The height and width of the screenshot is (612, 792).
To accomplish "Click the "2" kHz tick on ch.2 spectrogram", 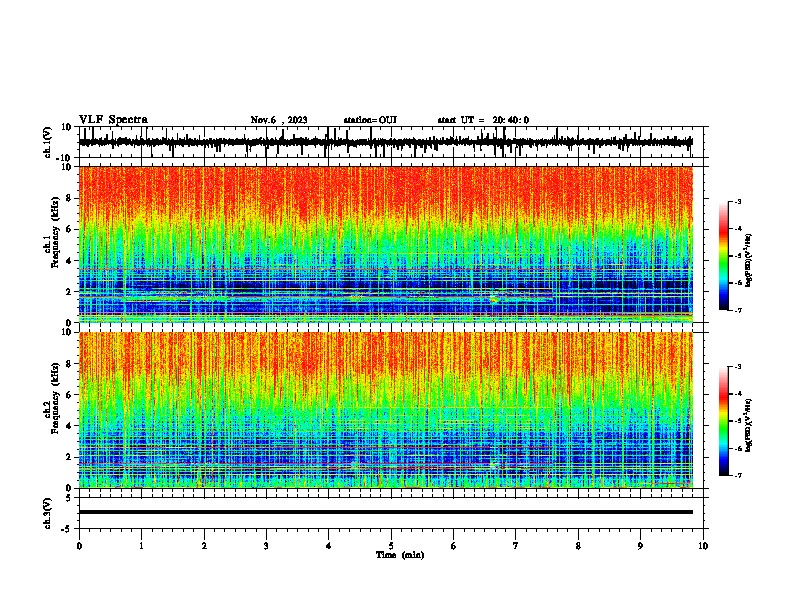I will pos(69,457).
